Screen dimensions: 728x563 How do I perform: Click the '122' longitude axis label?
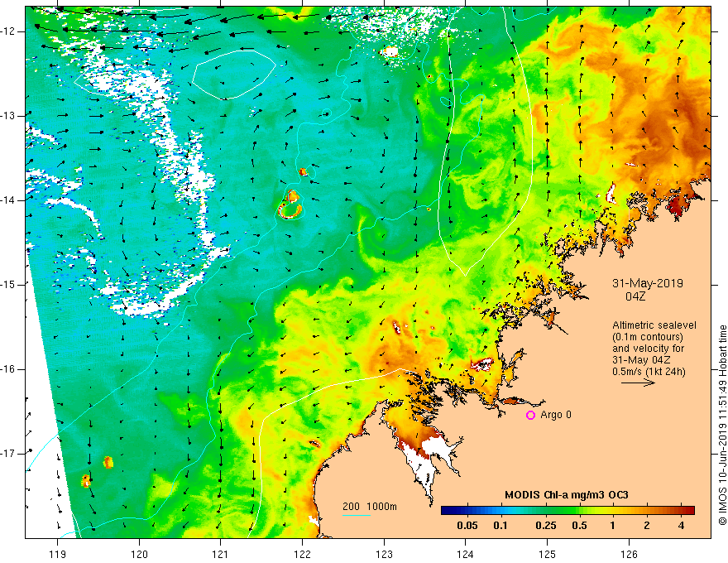(x=302, y=554)
